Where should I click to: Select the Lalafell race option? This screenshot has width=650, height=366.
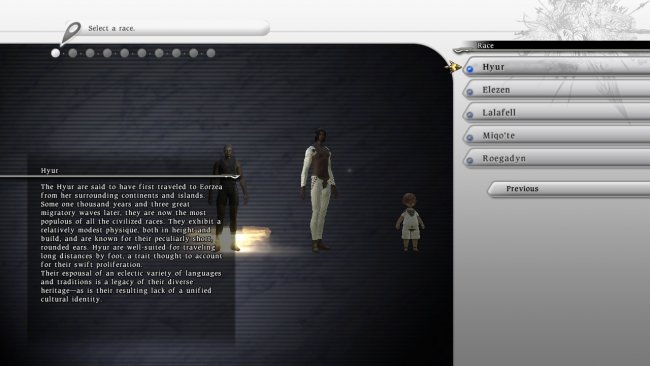pyautogui.click(x=556, y=112)
